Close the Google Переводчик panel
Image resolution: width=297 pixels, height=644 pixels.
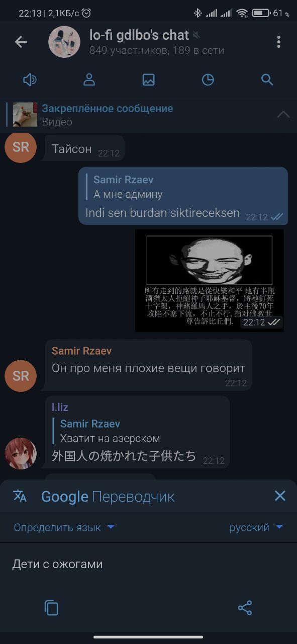(x=280, y=496)
